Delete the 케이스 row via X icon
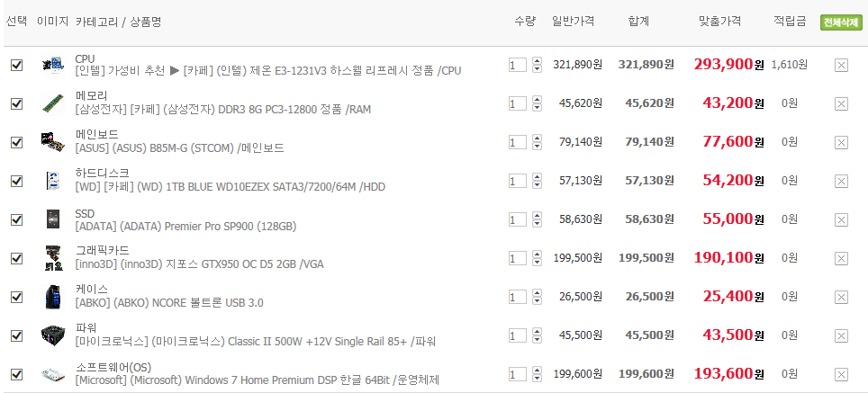The width and height of the screenshot is (868, 393). click(x=841, y=298)
